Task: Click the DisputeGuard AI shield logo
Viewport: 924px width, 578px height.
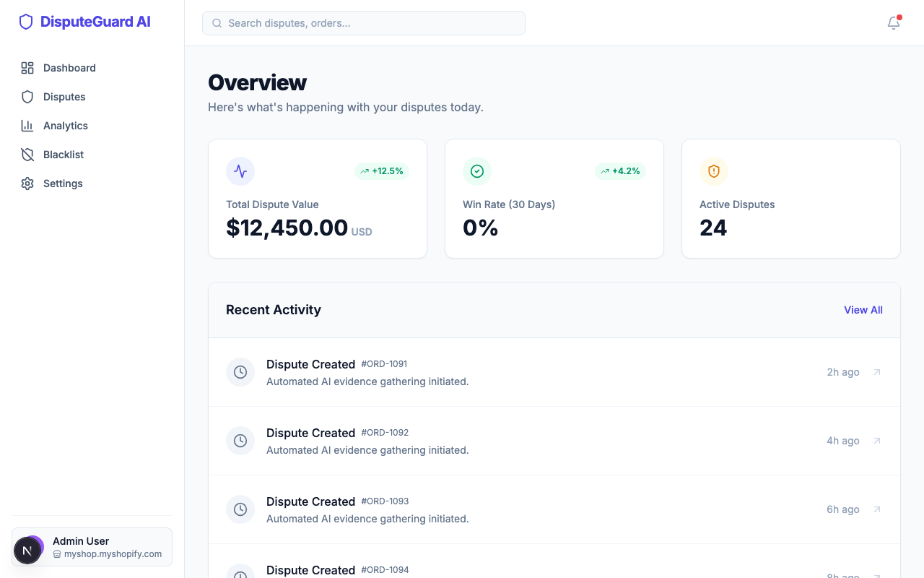Action: click(x=26, y=22)
